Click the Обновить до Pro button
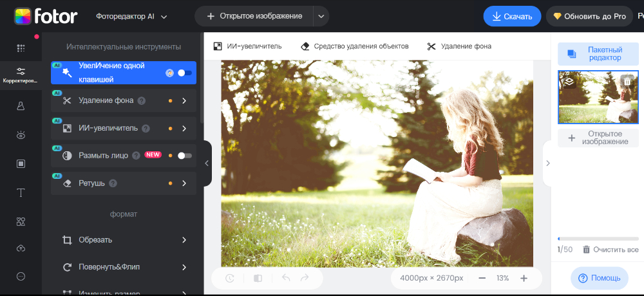Screen dimensions: 644x296 (589, 16)
